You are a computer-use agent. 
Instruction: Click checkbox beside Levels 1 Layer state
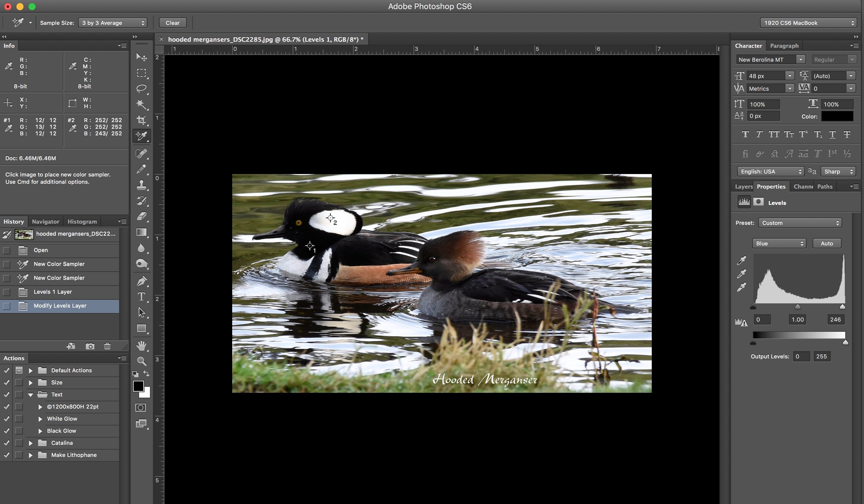pyautogui.click(x=7, y=292)
